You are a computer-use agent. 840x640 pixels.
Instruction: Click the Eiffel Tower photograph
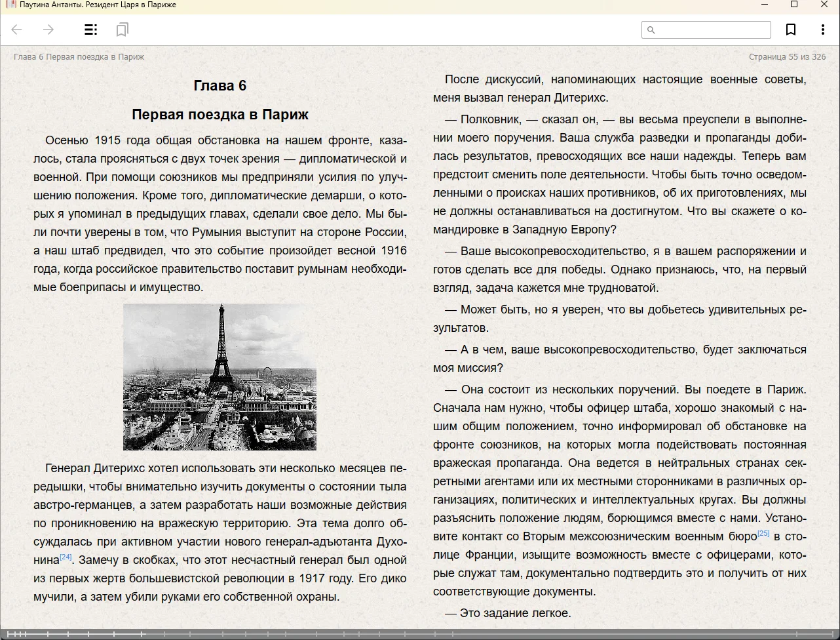220,377
